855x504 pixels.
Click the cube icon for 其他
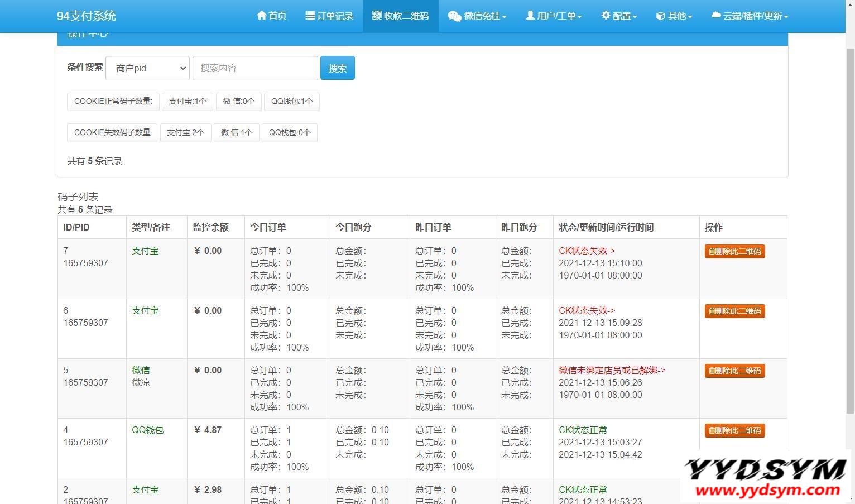pos(660,16)
